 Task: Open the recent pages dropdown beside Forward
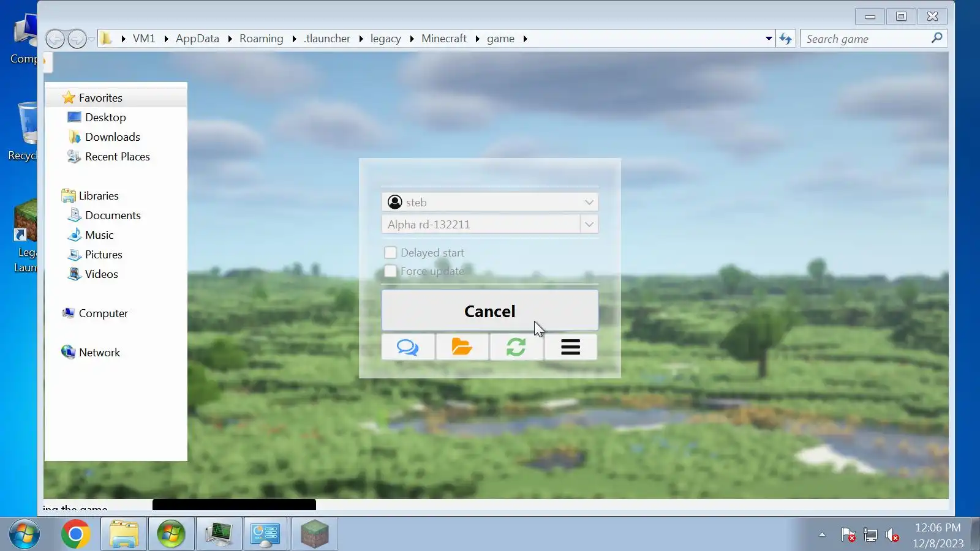coord(91,39)
